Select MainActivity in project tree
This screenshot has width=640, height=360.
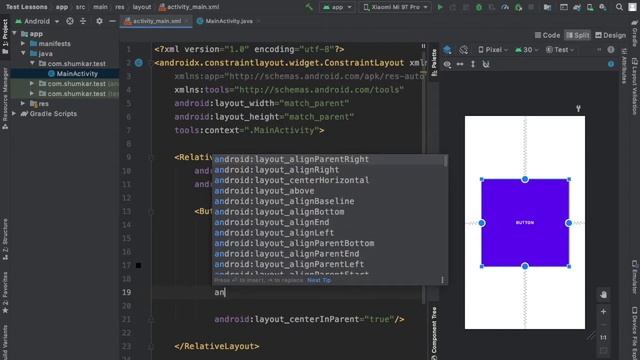click(x=77, y=73)
